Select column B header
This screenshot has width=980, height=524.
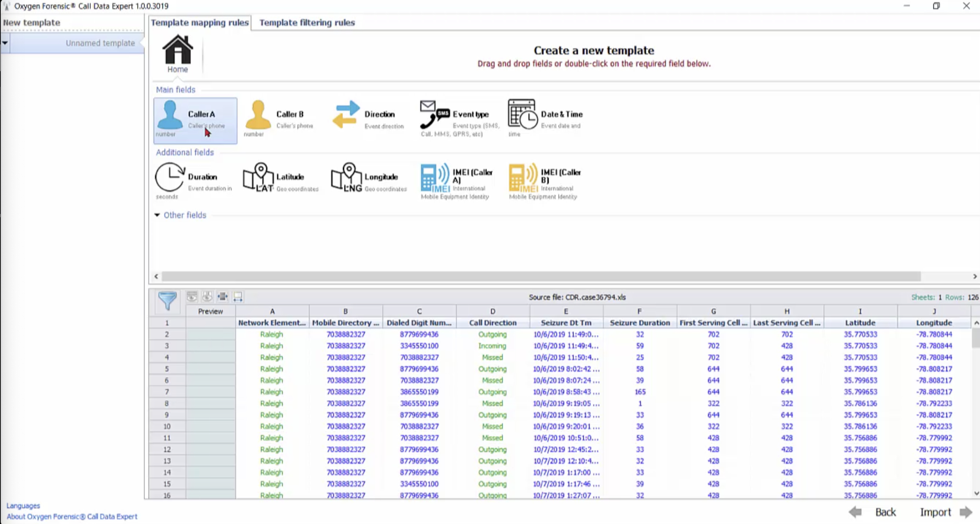[346, 311]
